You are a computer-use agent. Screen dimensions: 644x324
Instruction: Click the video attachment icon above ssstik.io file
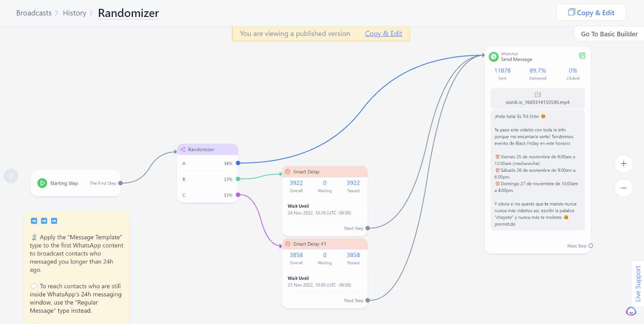coord(538,95)
